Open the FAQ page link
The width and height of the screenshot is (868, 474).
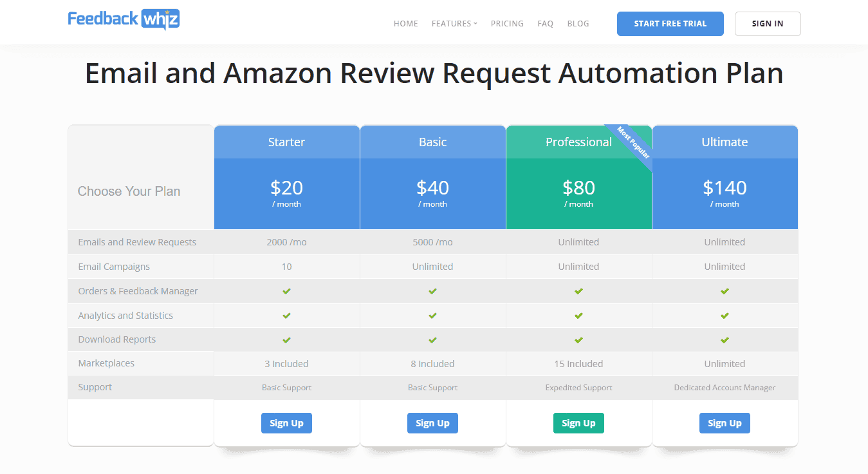545,24
